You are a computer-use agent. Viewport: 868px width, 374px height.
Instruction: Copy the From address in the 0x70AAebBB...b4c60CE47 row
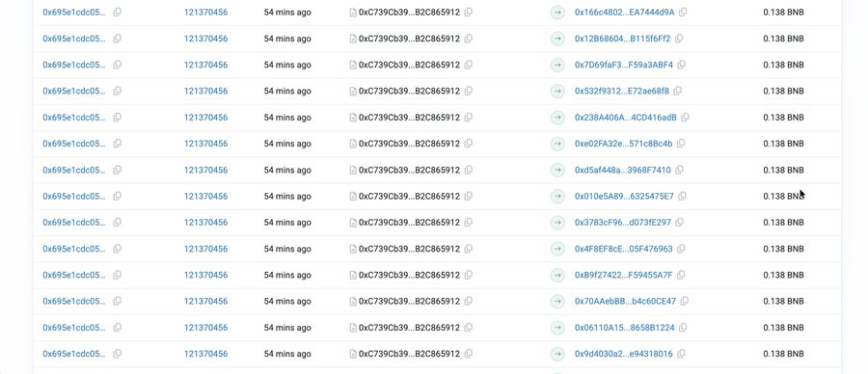pyautogui.click(x=469, y=301)
